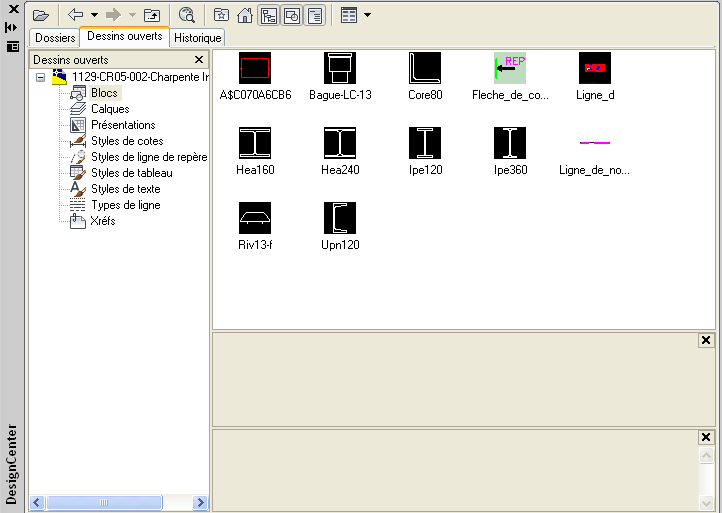This screenshot has width=722, height=513.
Task: Collapse the 1129-CR05-002-Charpente tree node
Action: [40, 77]
